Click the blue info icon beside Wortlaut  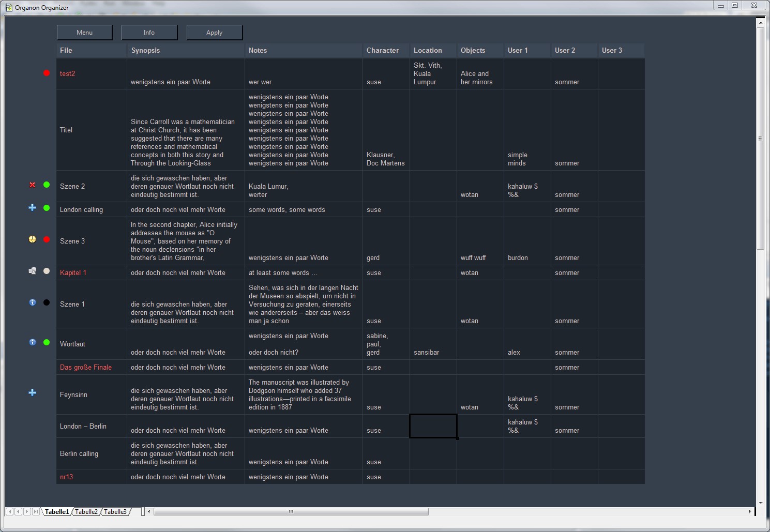33,342
